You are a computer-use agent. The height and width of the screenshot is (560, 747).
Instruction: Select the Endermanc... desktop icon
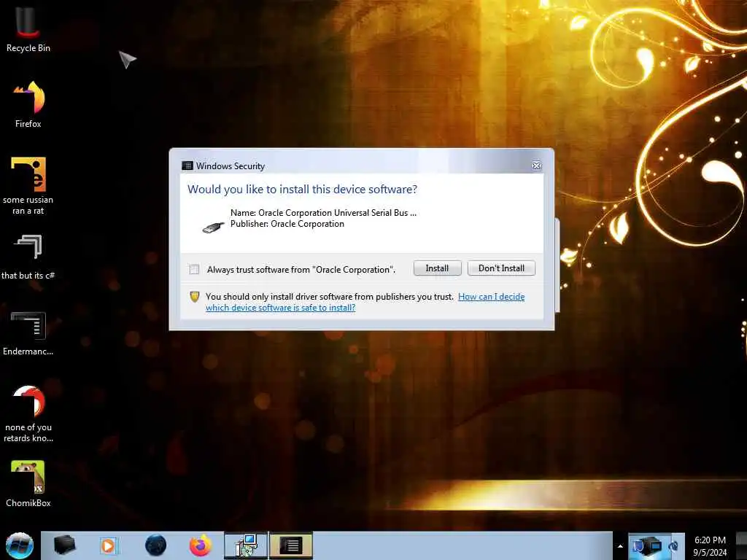pyautogui.click(x=28, y=332)
